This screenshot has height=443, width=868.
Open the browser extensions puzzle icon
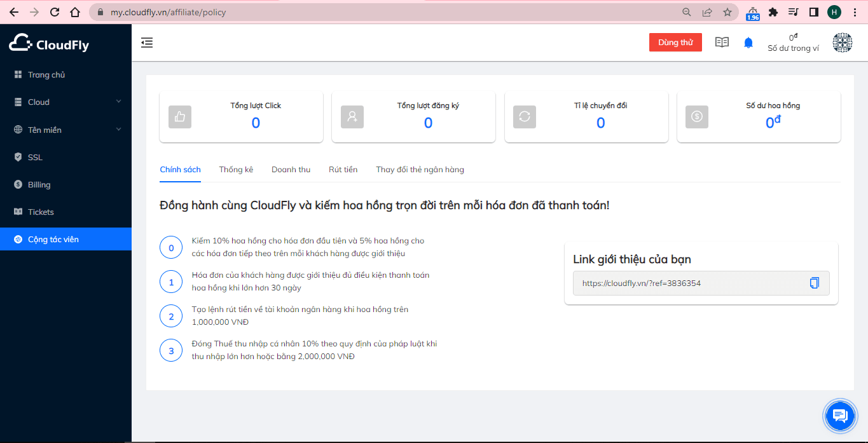coord(773,12)
